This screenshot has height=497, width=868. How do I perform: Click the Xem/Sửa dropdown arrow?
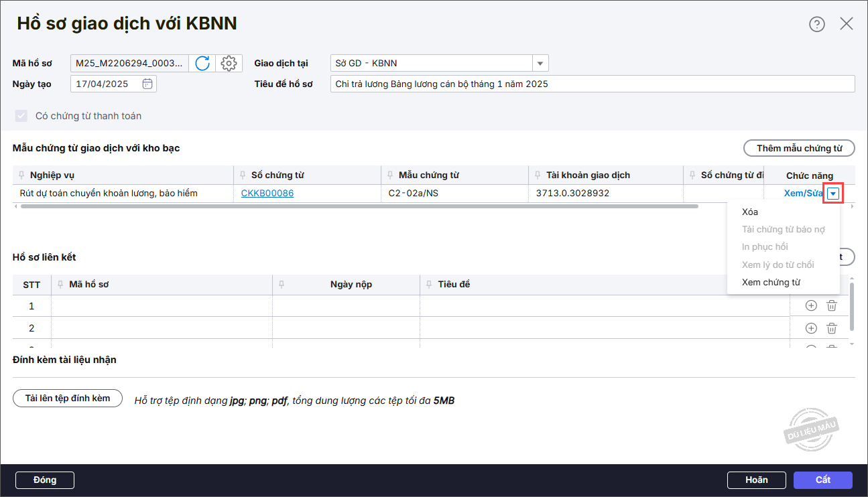point(833,194)
